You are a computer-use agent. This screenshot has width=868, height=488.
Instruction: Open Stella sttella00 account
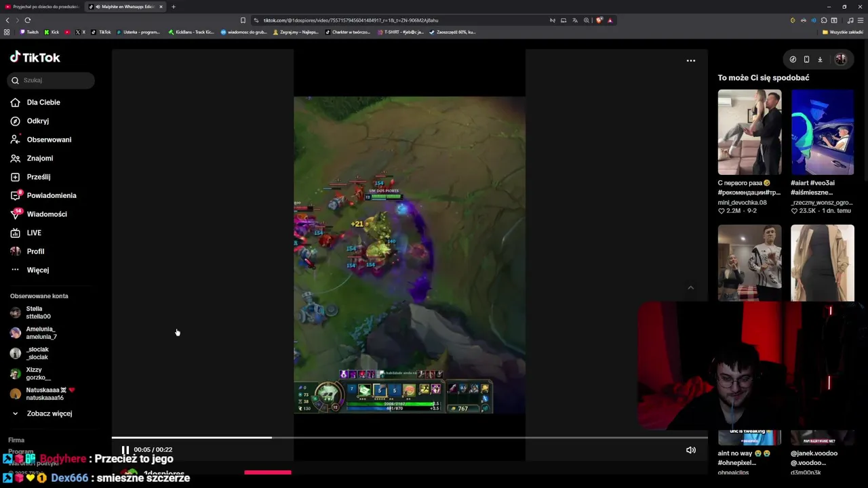tap(38, 312)
